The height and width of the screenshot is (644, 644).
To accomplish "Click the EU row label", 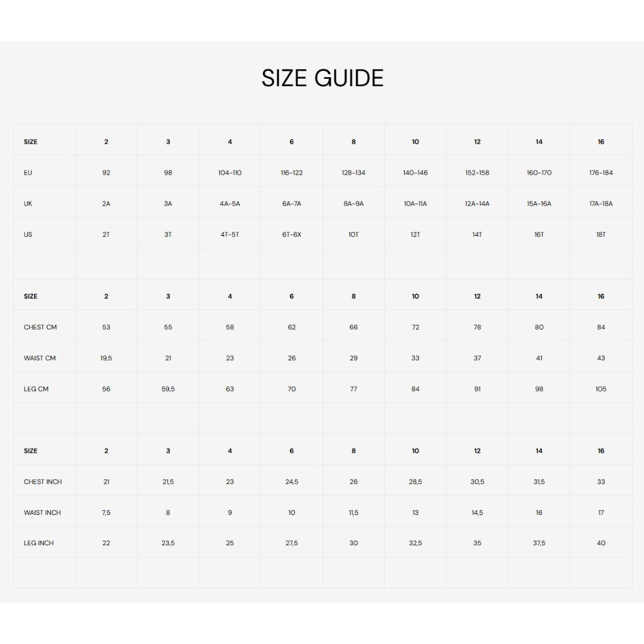I will [28, 172].
